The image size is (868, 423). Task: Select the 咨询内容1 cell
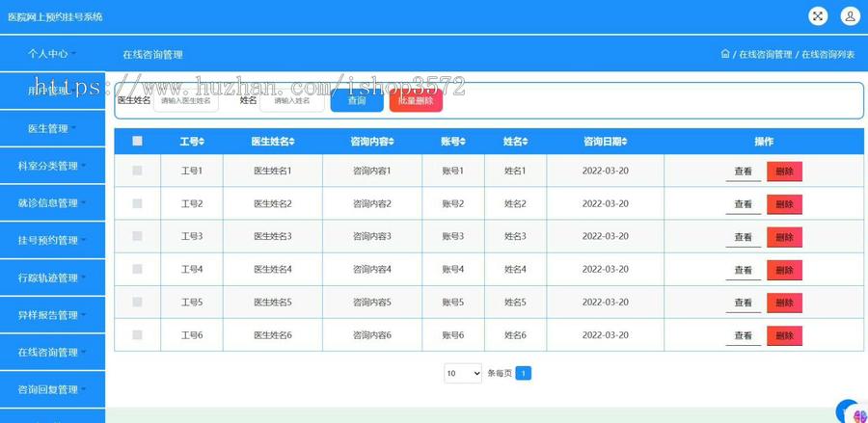(x=372, y=171)
